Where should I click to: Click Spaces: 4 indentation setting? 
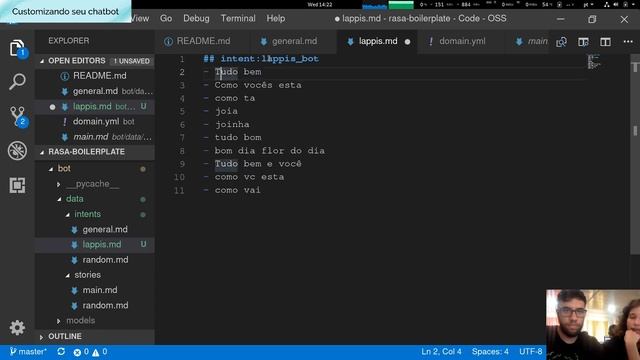490,351
